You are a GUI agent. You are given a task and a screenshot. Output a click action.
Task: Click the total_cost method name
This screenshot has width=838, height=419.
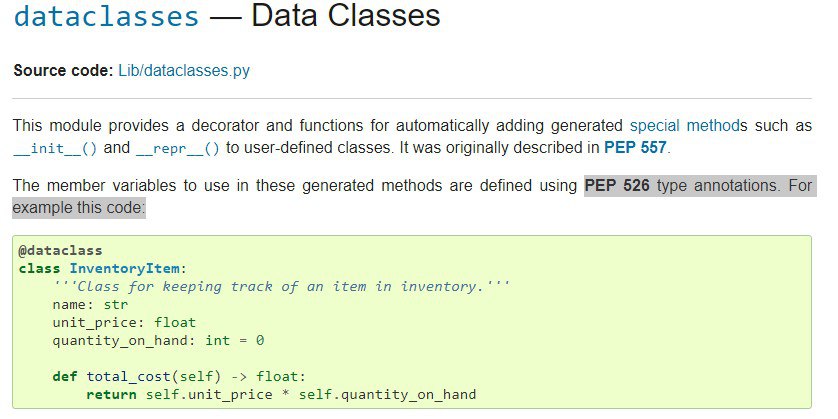coord(128,377)
